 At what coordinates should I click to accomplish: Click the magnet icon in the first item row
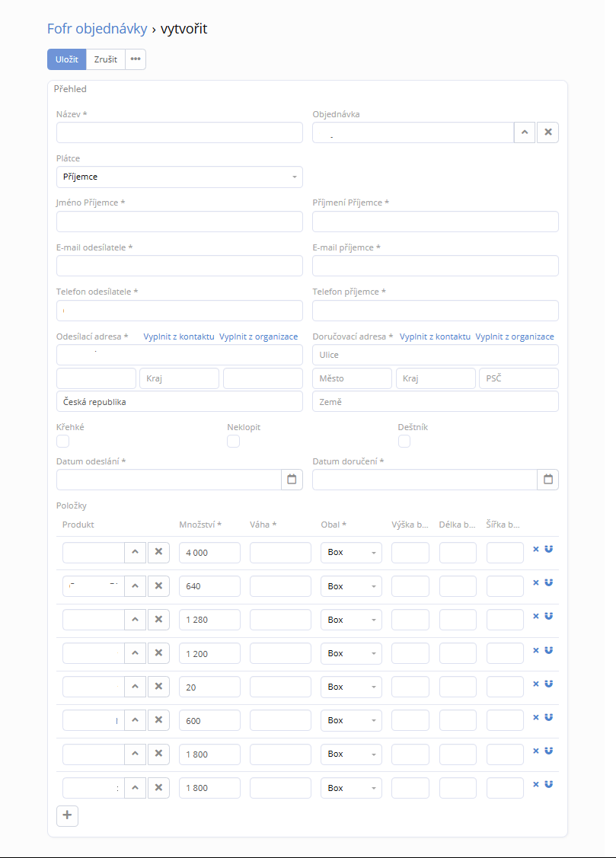point(549,549)
